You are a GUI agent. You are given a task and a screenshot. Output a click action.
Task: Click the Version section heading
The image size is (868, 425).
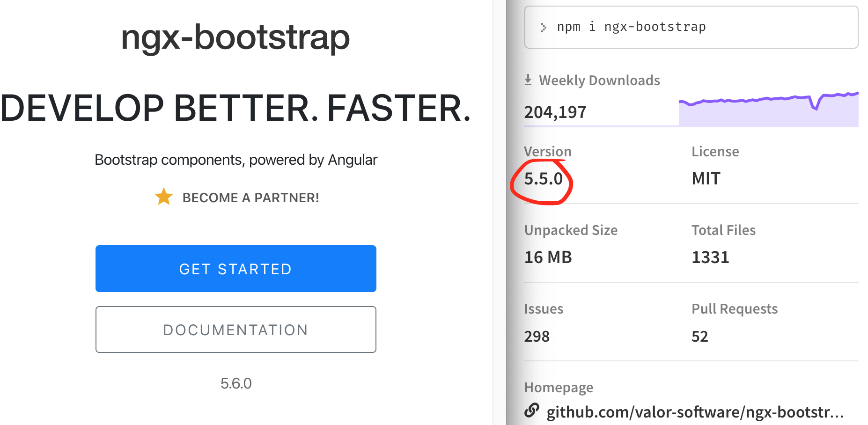point(548,151)
